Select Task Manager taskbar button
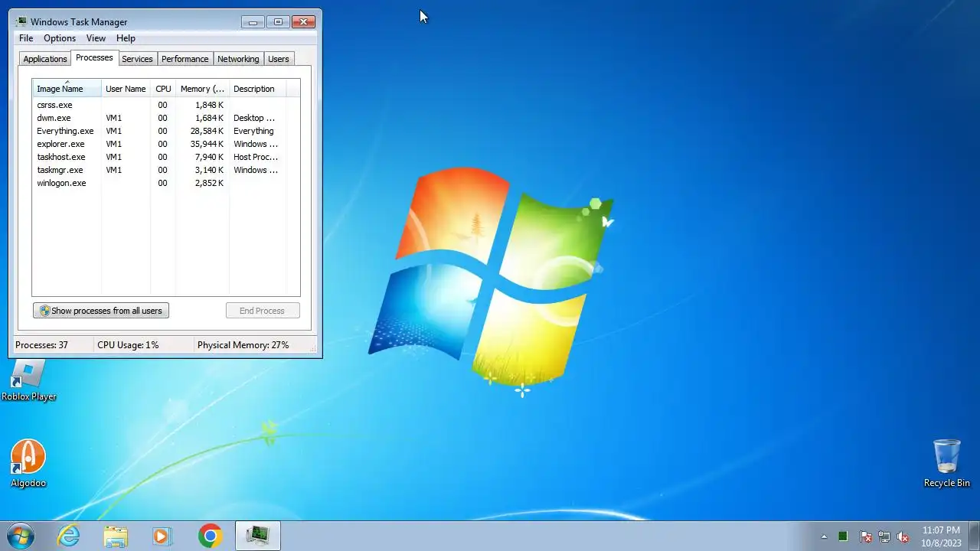The height and width of the screenshot is (551, 980). pos(258,536)
